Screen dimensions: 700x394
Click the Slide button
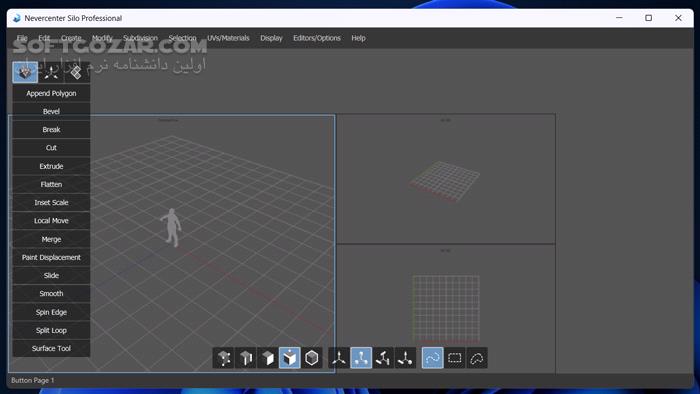click(51, 275)
